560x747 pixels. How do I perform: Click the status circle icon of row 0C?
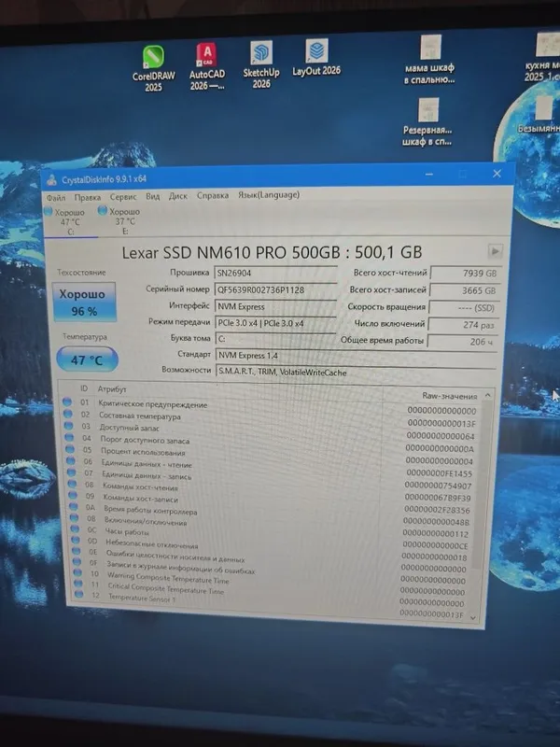click(75, 528)
